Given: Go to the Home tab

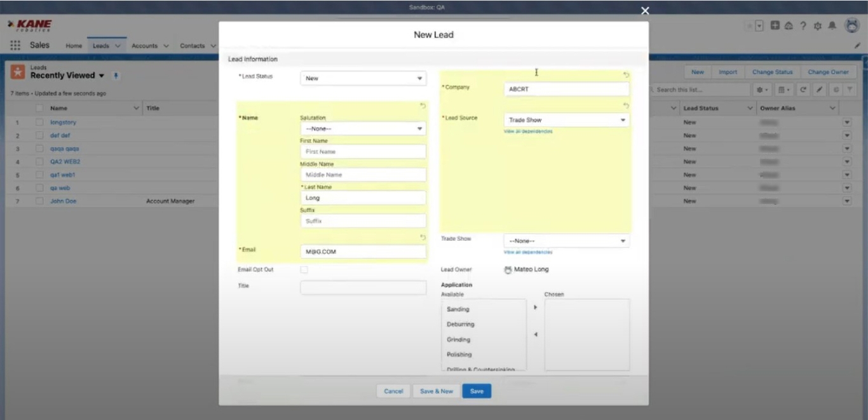Looking at the screenshot, I should (x=74, y=46).
